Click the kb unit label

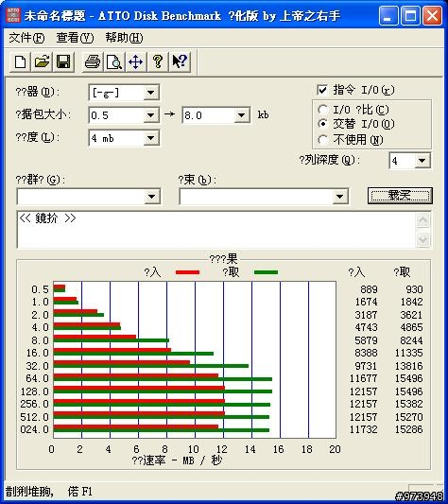point(263,114)
